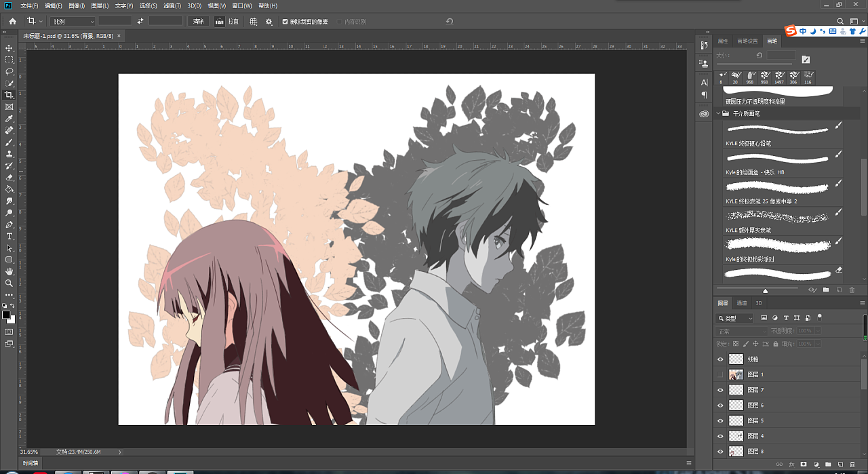Open the crop ratio (比例) dropdown
The image size is (868, 474).
tap(73, 21)
